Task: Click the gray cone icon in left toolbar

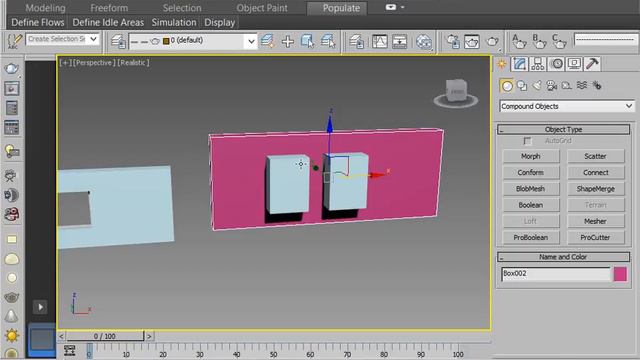Action: (x=11, y=315)
